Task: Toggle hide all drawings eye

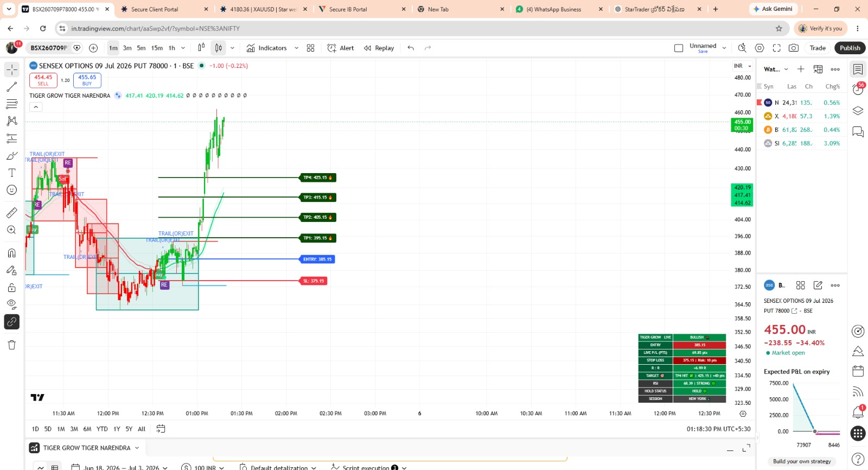Action: click(12, 304)
